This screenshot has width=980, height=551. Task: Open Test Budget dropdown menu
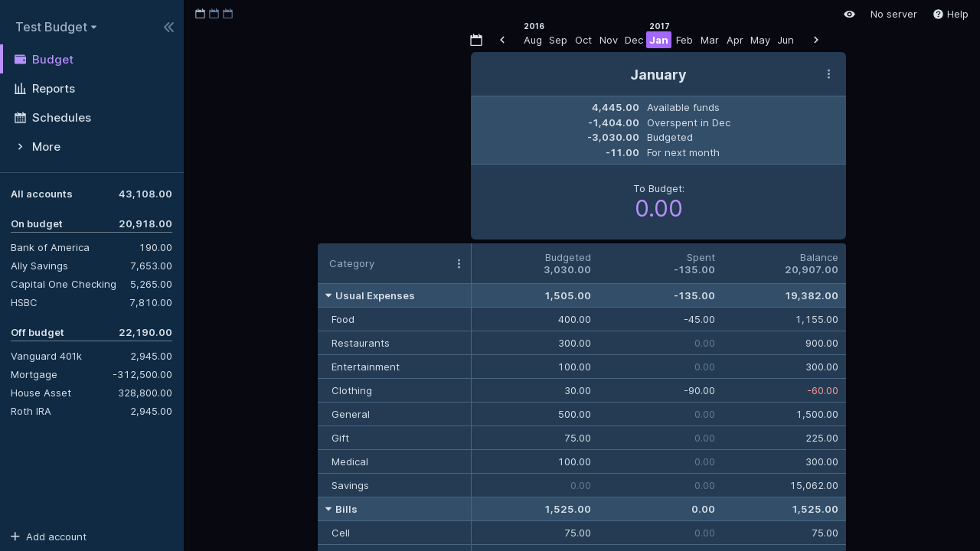pyautogui.click(x=56, y=28)
